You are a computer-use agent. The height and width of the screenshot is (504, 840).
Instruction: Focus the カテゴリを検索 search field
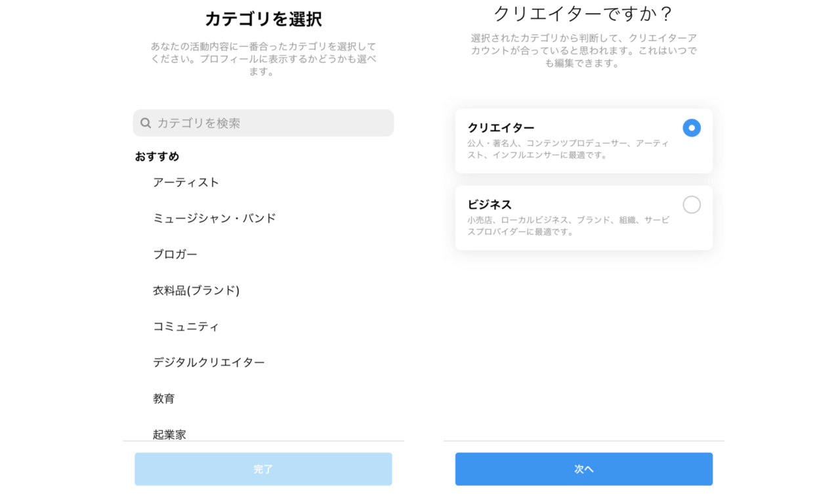click(269, 123)
